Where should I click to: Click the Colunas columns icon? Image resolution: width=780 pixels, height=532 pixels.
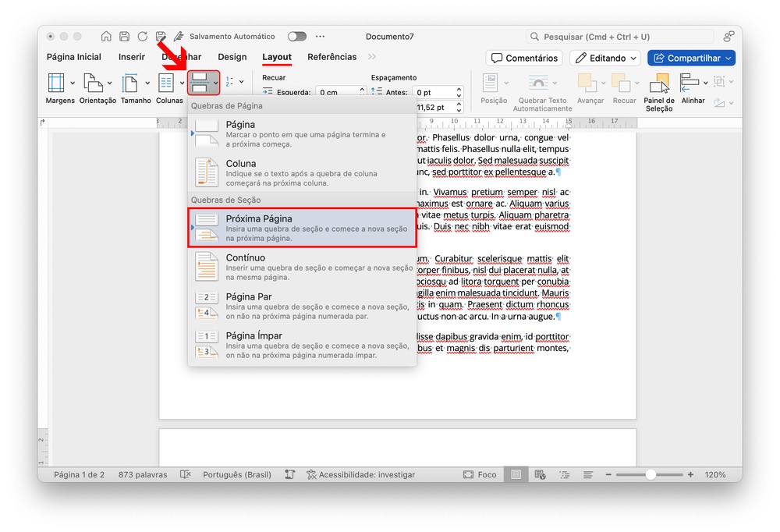166,83
